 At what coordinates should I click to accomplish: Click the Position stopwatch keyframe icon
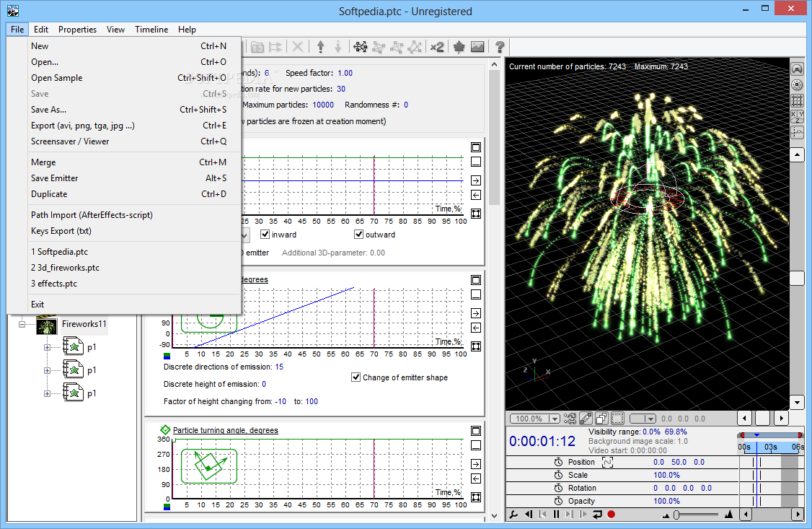[x=558, y=463]
